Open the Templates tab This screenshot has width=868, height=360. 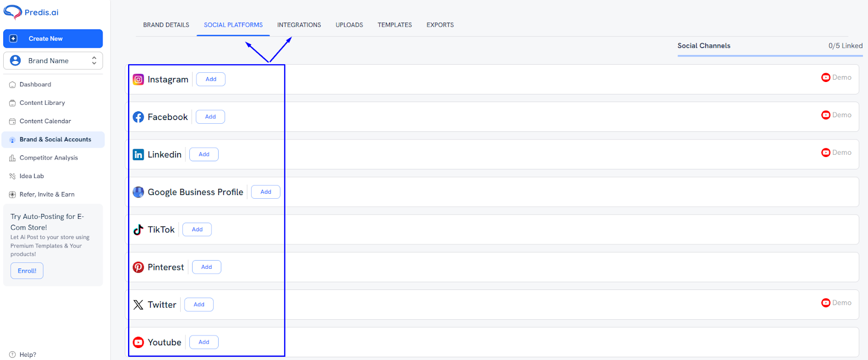[395, 25]
